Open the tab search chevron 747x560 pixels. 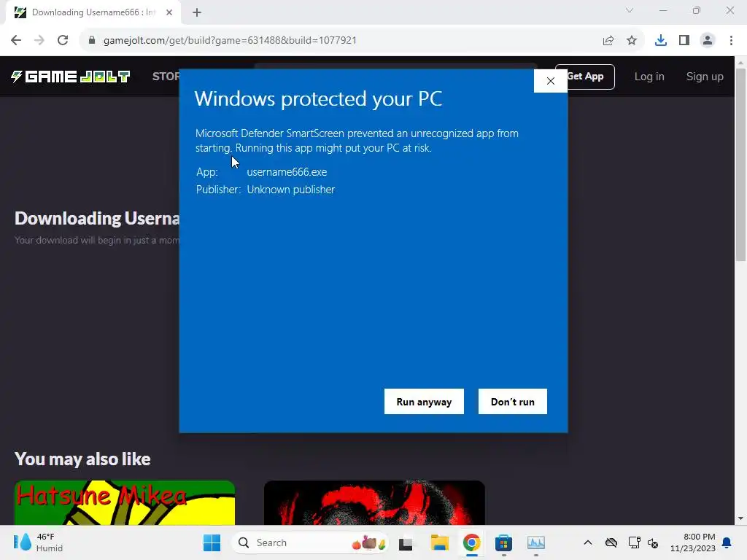click(x=630, y=10)
